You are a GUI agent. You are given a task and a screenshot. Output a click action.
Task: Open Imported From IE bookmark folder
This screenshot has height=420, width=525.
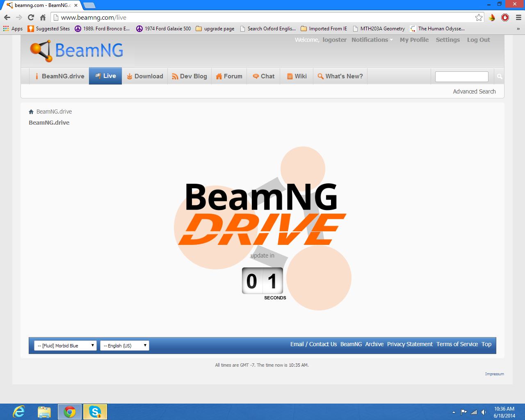tap(324, 29)
